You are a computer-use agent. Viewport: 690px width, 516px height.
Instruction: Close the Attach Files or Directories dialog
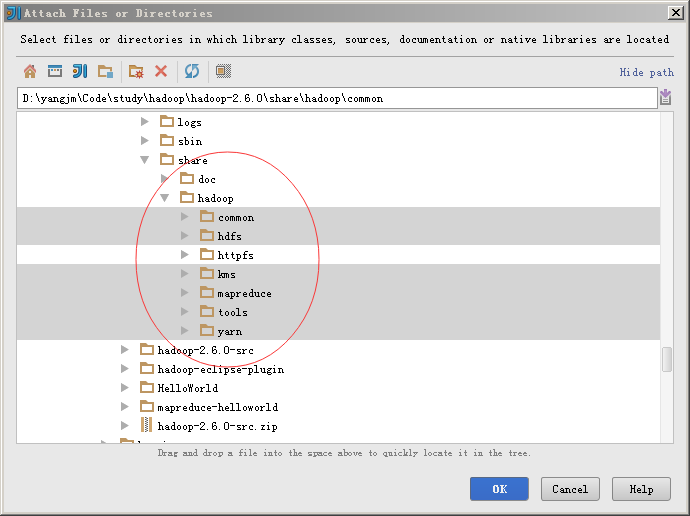click(675, 13)
